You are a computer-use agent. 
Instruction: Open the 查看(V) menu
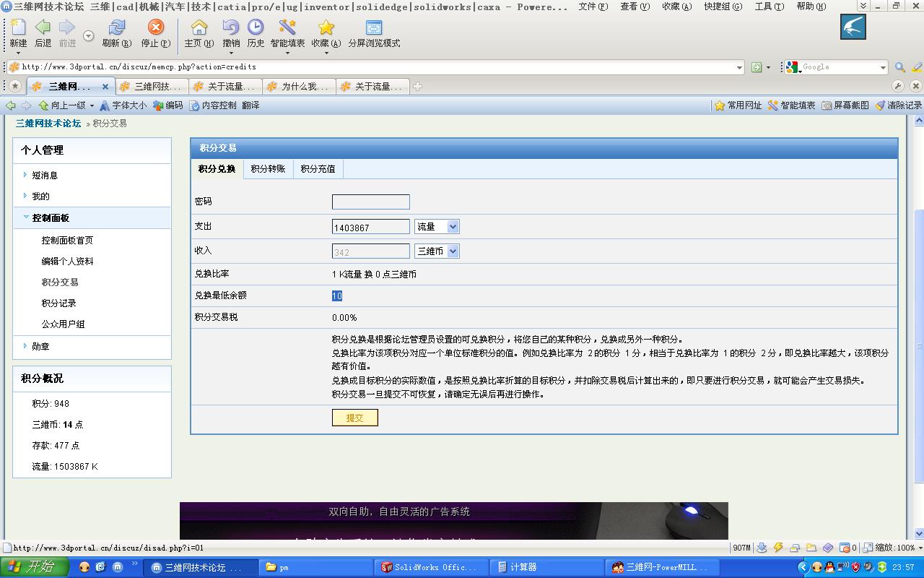click(x=635, y=7)
